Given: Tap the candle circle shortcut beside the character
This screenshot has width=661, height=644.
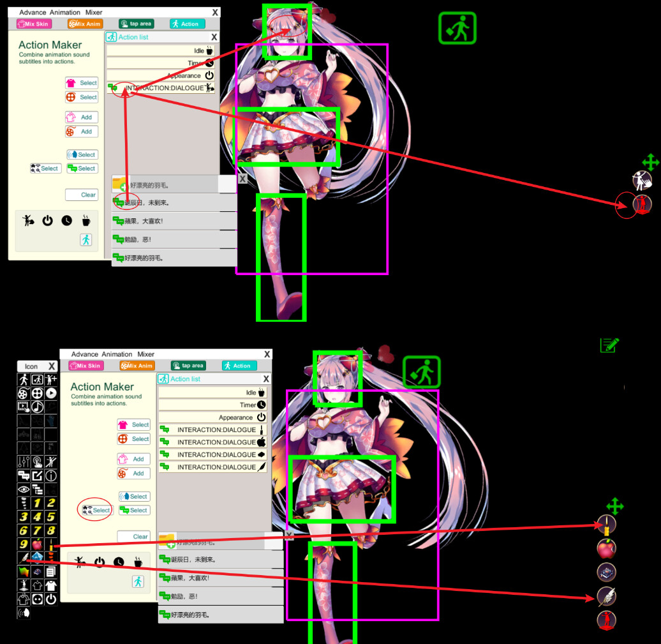Looking at the screenshot, I should pos(607,525).
